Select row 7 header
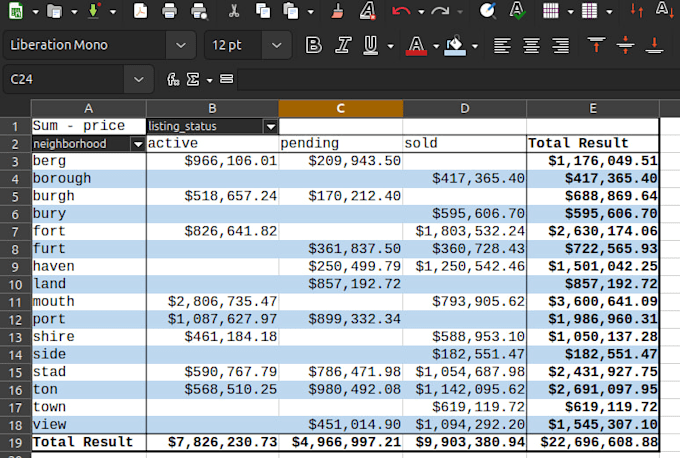This screenshot has width=680, height=458. [15, 232]
